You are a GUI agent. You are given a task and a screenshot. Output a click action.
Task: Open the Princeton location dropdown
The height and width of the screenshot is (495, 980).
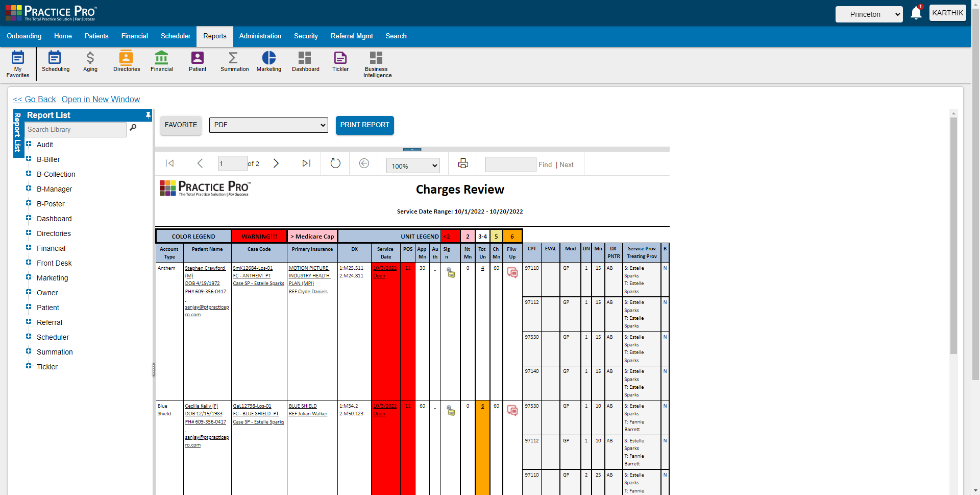coord(869,15)
